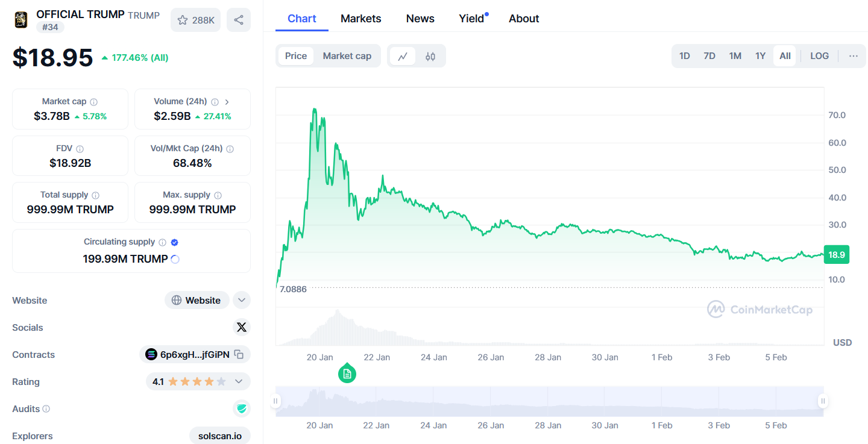Switch to line chart view
This screenshot has height=444, width=868.
click(403, 56)
